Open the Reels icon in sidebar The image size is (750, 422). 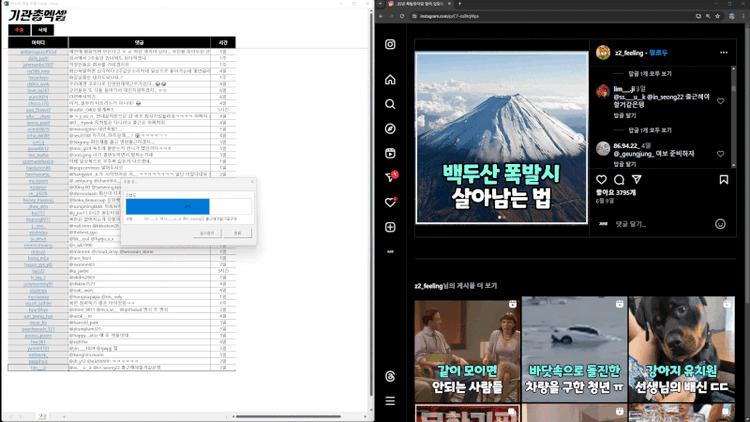click(x=390, y=153)
